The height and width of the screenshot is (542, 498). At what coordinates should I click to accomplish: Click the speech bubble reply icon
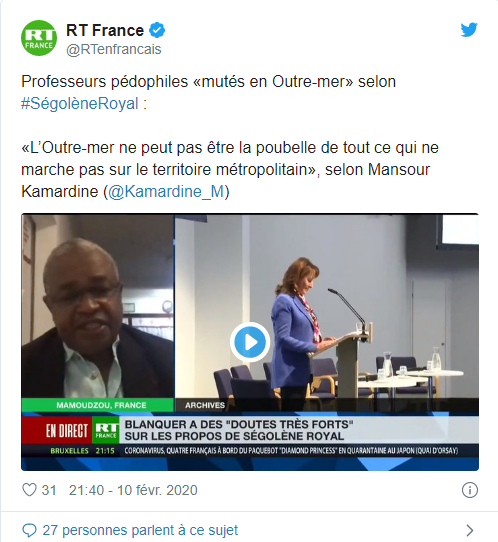(x=29, y=530)
